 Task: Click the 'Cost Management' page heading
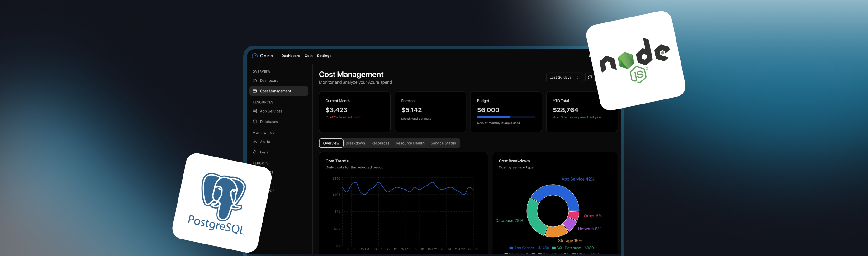pyautogui.click(x=351, y=74)
